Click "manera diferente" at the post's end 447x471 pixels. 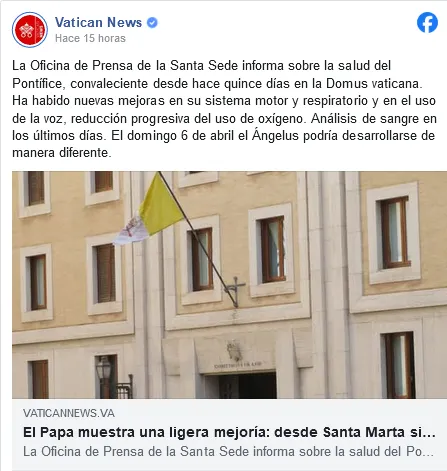(62, 153)
